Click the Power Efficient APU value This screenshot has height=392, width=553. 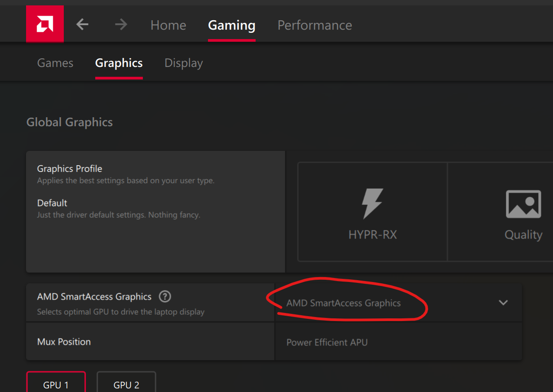pyautogui.click(x=327, y=342)
